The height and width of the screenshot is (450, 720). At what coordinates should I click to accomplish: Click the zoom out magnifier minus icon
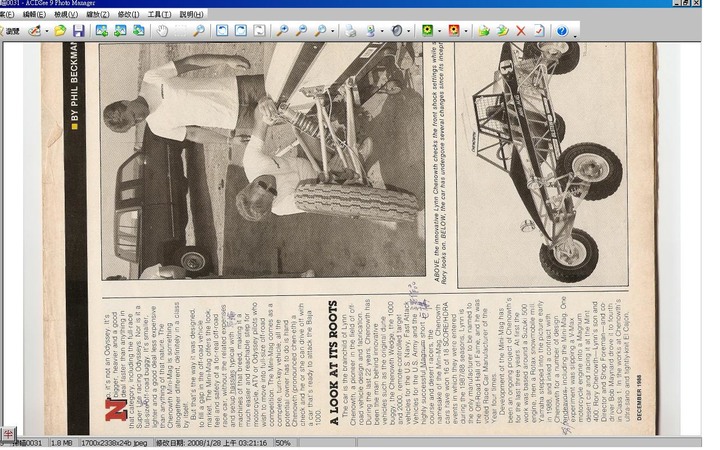301,31
